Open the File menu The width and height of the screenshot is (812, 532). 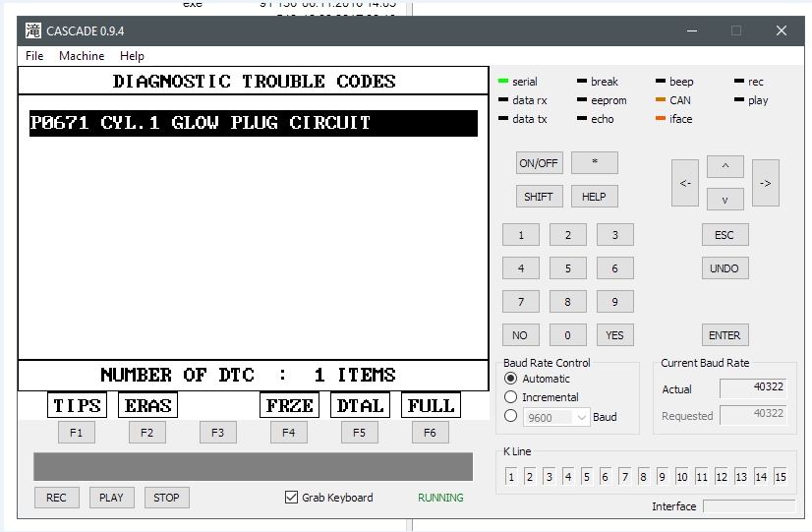coord(34,56)
